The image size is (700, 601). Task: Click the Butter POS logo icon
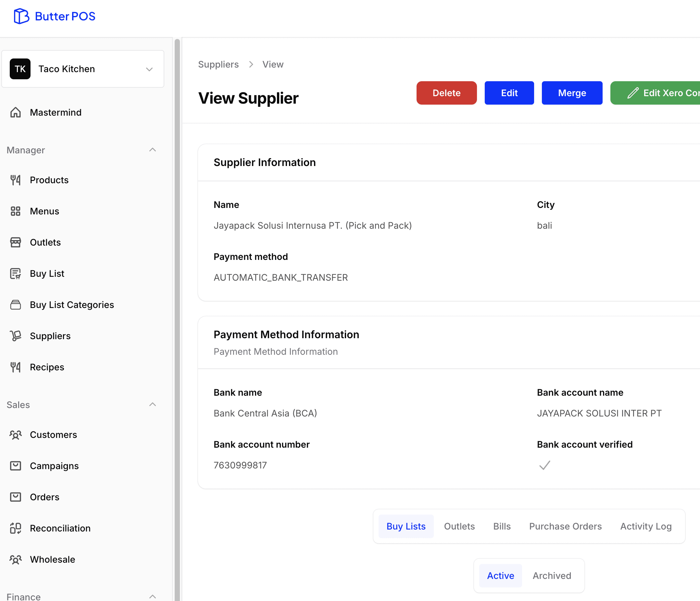tap(21, 16)
